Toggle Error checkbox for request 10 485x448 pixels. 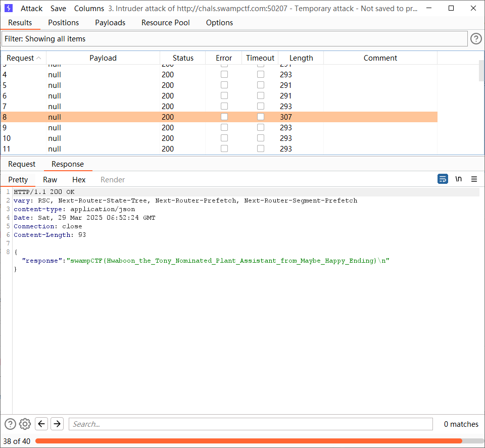coord(224,138)
